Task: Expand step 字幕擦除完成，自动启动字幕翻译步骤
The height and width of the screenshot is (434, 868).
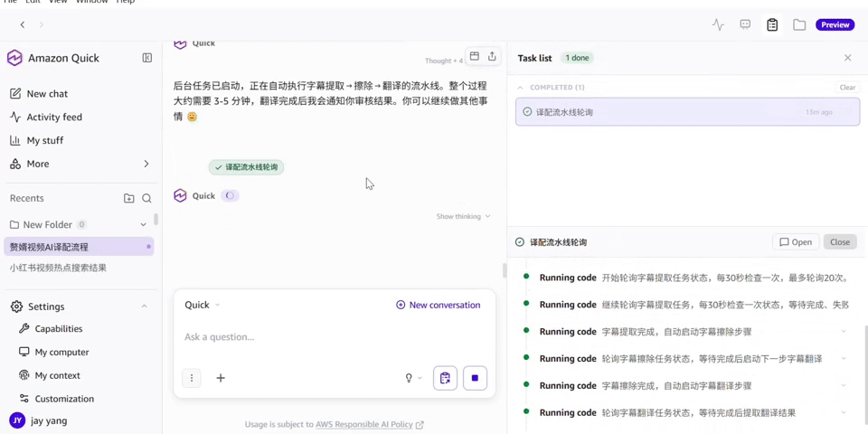Action: (x=844, y=386)
